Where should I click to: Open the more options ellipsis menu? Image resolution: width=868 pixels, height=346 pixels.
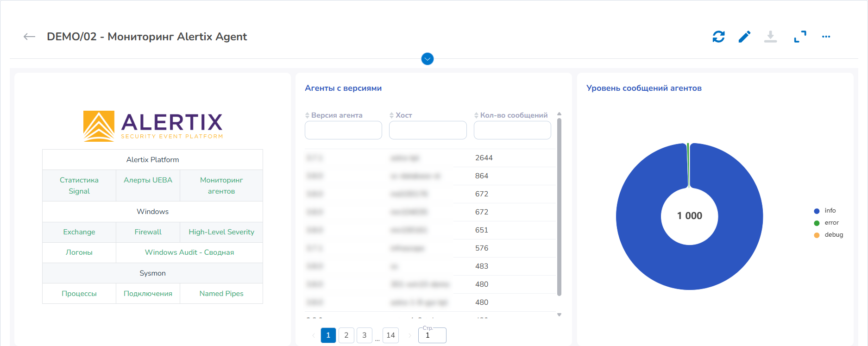(x=826, y=37)
